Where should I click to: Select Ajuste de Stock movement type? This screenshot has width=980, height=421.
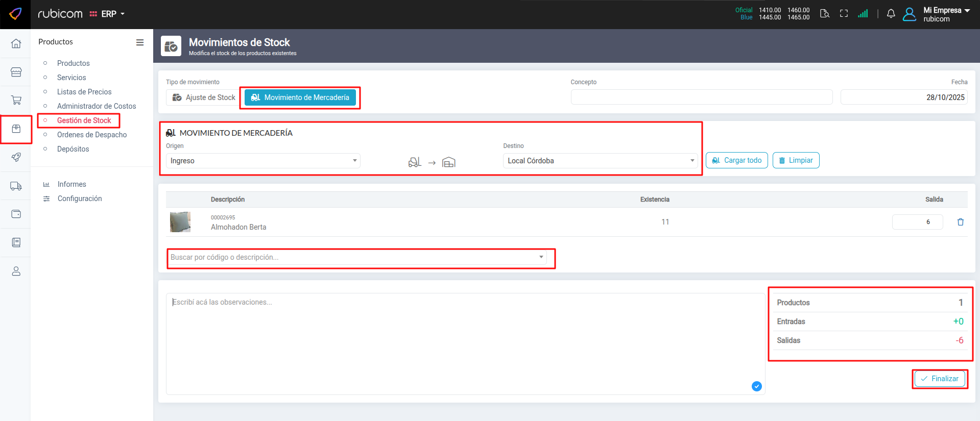click(204, 97)
